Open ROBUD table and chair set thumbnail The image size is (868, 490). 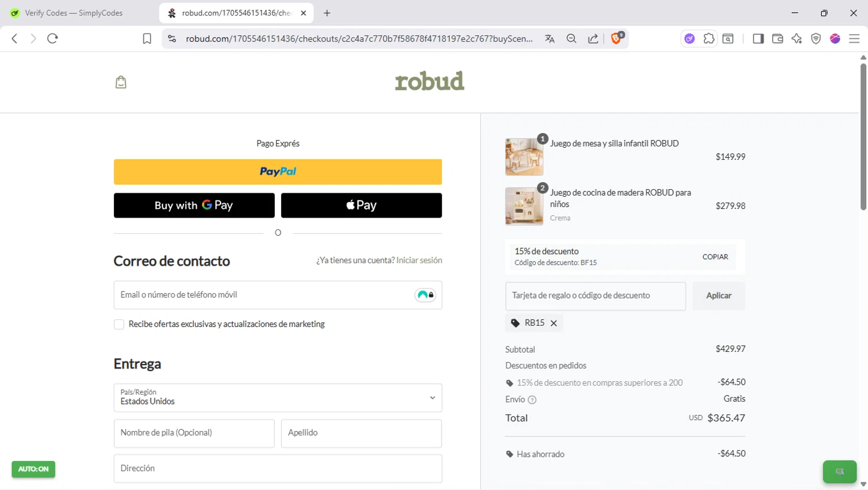524,157
